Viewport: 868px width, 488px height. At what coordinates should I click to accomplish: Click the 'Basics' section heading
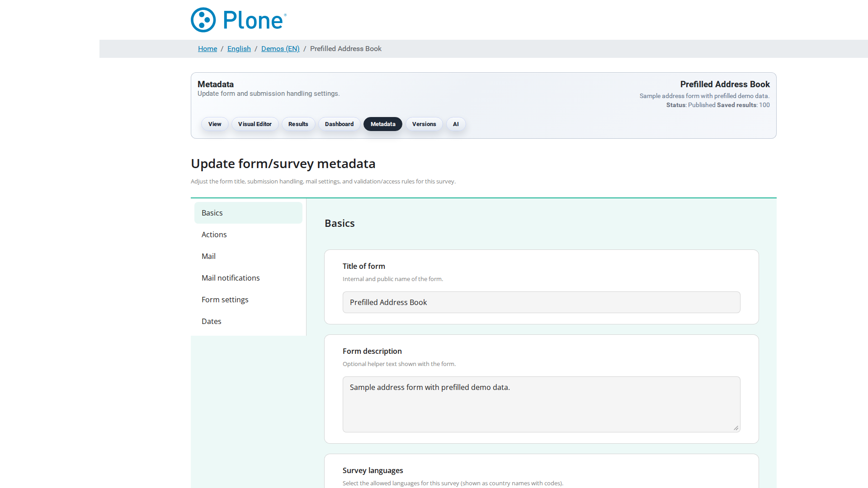pos(340,223)
